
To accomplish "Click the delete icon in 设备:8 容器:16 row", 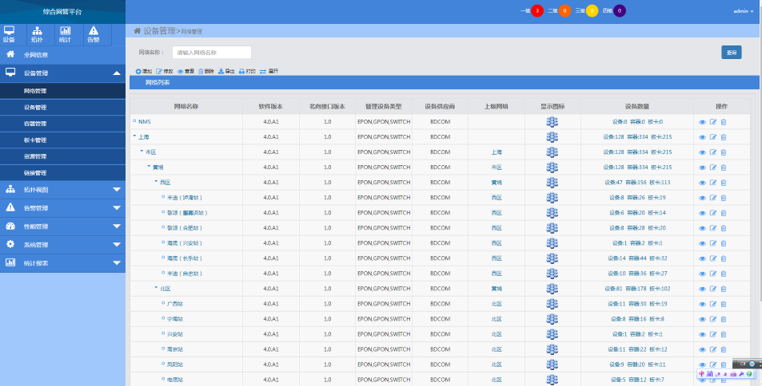I will tap(723, 319).
